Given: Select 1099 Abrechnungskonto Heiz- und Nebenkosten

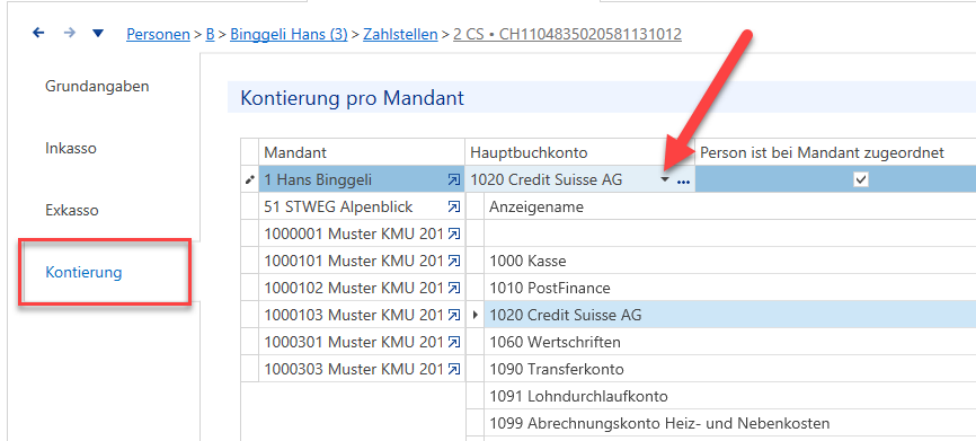Looking at the screenshot, I should point(730,424).
